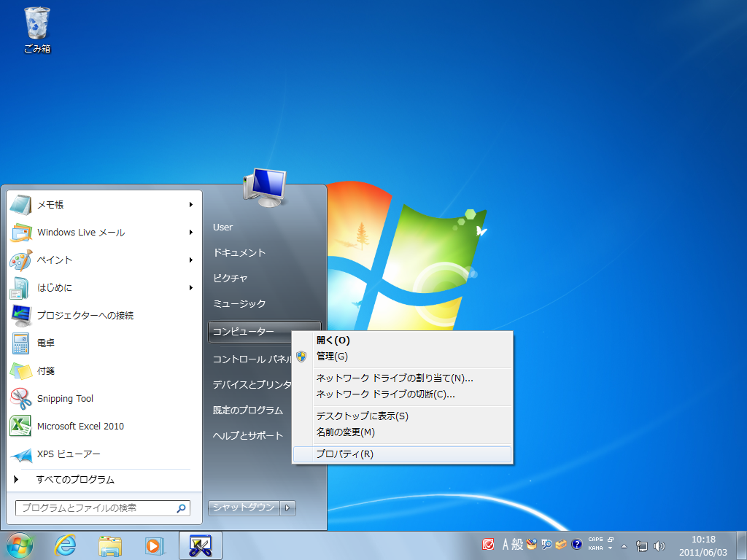The height and width of the screenshot is (560, 747).
Task: Open Microsoft Excel 2010 icon
Action: 20,426
